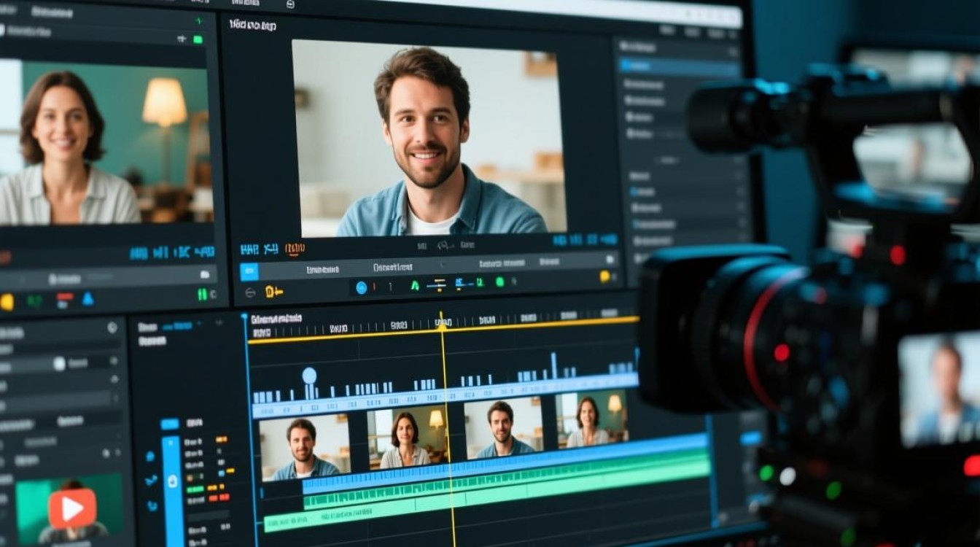Click the main preview video of the smiling man
The width and height of the screenshot is (980, 547).
[429, 137]
